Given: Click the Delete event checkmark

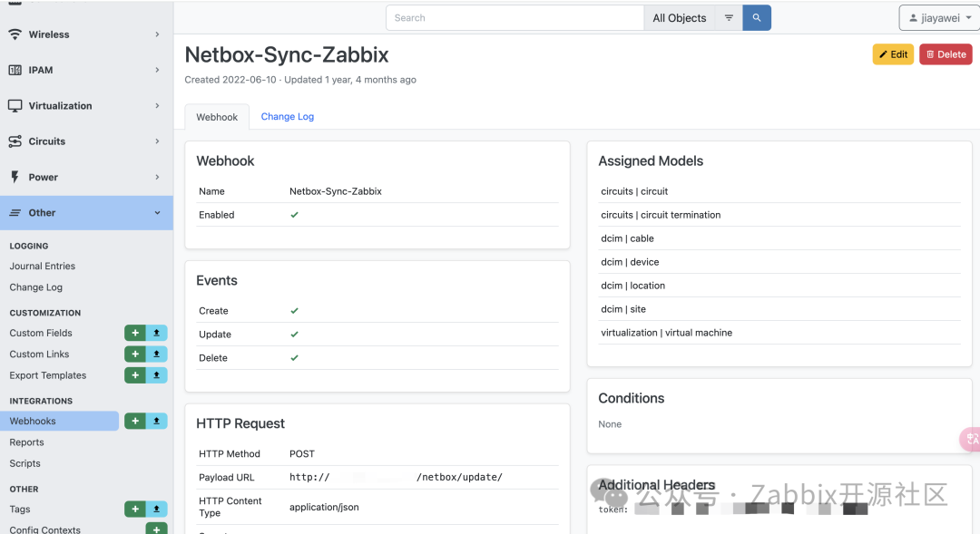Looking at the screenshot, I should (x=295, y=358).
